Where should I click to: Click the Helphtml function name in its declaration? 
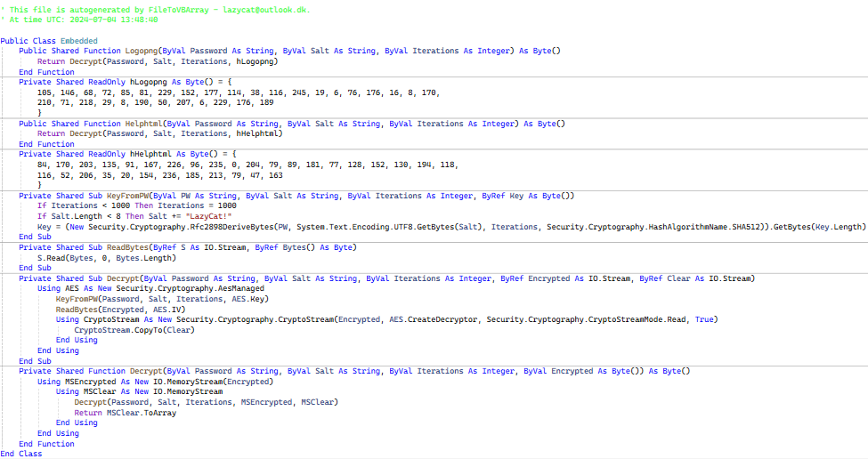pyautogui.click(x=144, y=124)
